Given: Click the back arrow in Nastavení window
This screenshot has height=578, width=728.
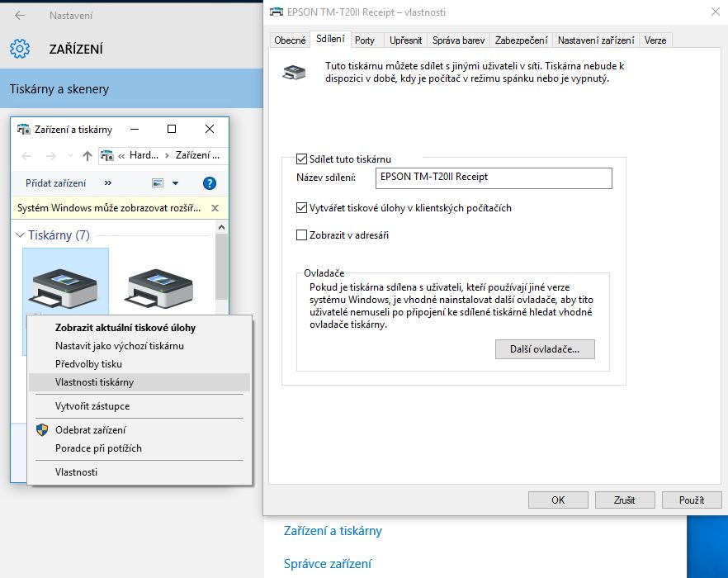Looking at the screenshot, I should click(20, 16).
